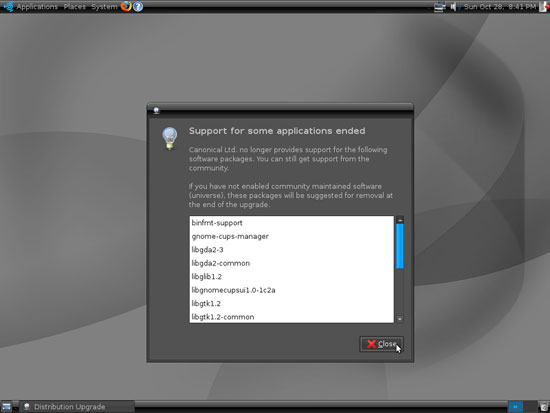
Task: Click the Show Desktop icon
Action: [6, 407]
